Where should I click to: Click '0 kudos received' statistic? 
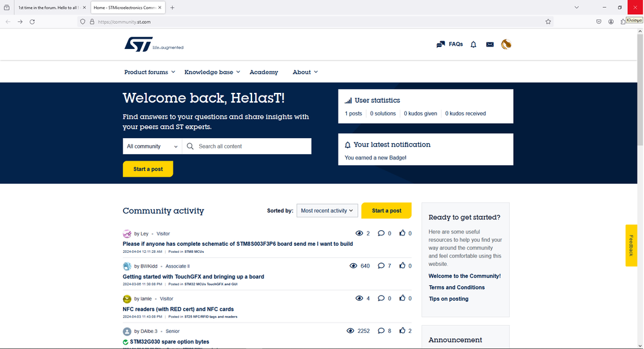point(465,114)
